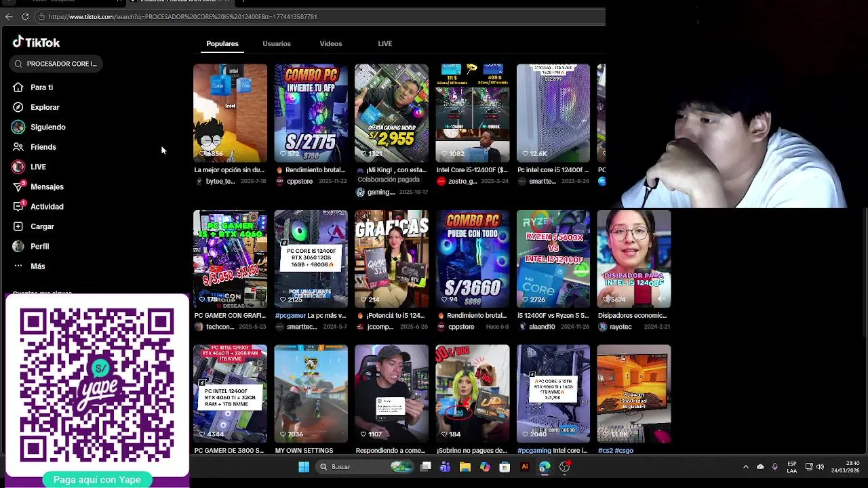Reload the page with the refresh icon

[25, 16]
